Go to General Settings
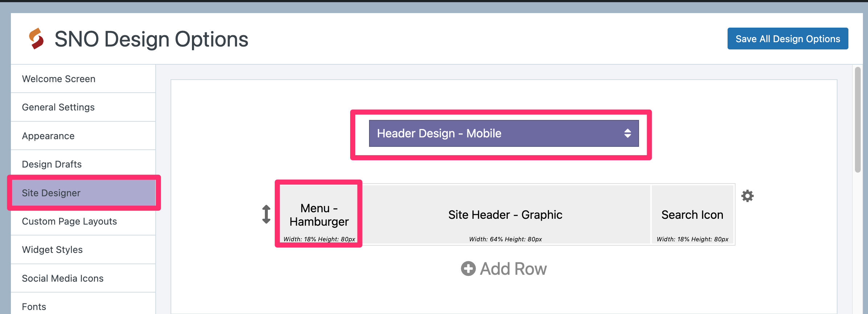868x314 pixels. pyautogui.click(x=83, y=107)
